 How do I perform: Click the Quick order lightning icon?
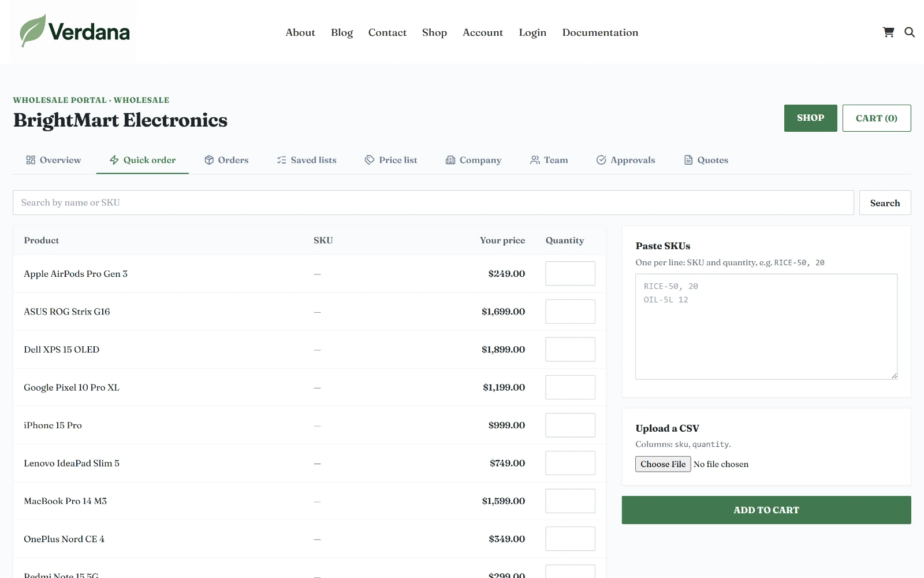pos(114,160)
